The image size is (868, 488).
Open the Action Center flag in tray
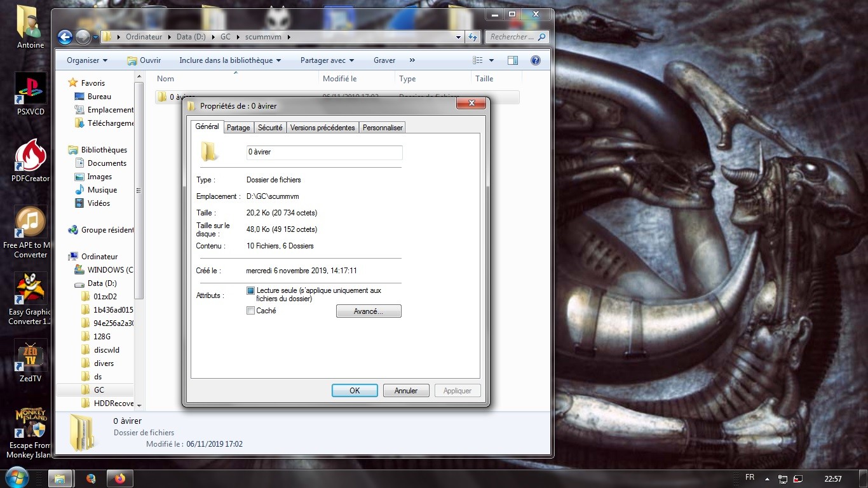point(799,478)
